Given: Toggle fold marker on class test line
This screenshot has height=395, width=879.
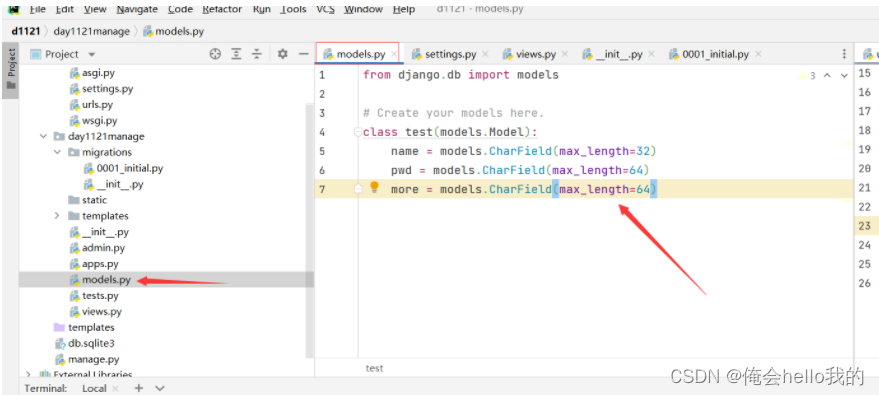Looking at the screenshot, I should [358, 132].
